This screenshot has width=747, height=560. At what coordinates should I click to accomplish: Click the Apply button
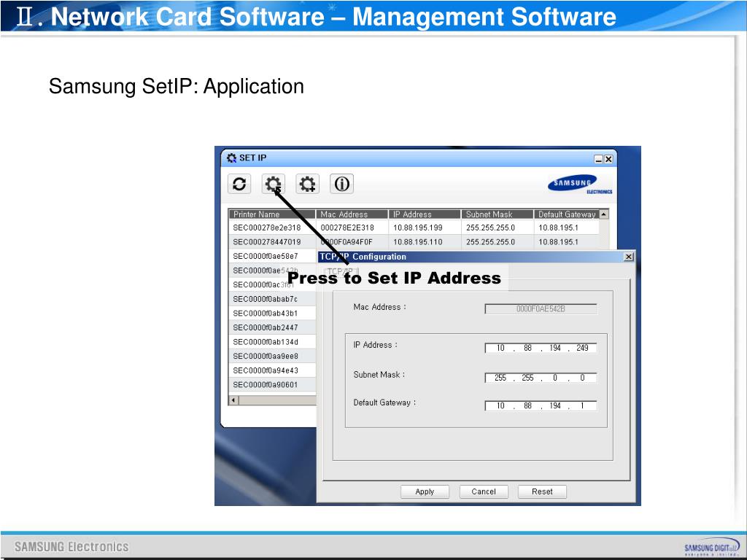(425, 491)
